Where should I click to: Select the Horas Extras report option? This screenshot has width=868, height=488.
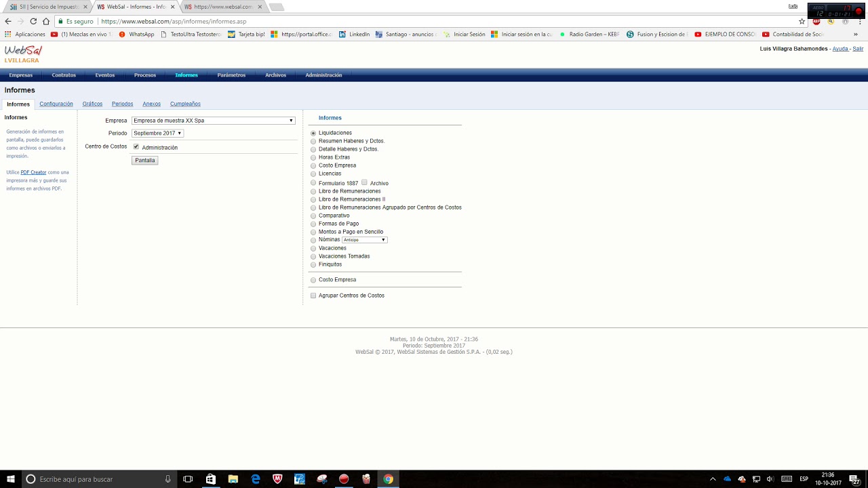point(313,158)
